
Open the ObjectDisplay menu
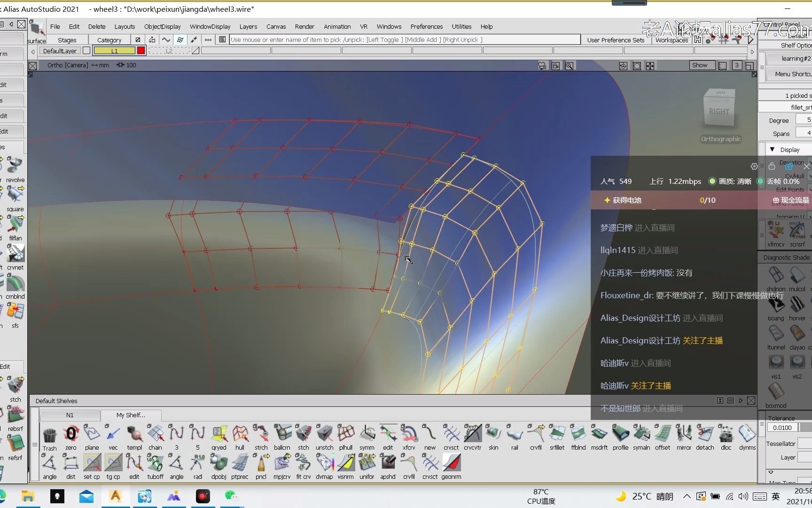[162, 26]
